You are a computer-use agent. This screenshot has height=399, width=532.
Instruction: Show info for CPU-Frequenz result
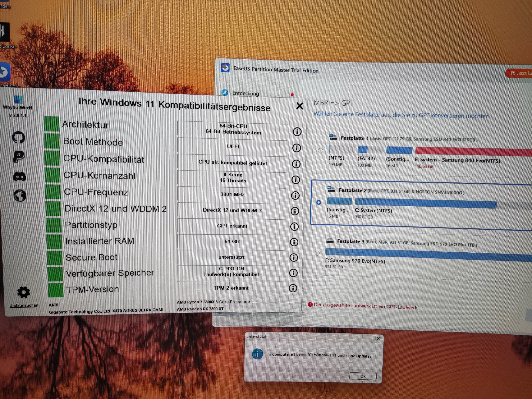(295, 195)
